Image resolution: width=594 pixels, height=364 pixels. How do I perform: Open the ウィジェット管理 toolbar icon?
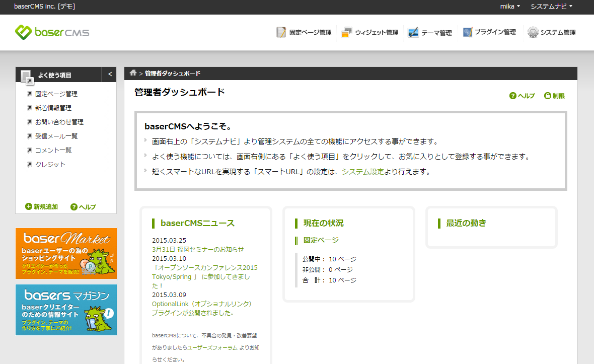click(x=346, y=32)
